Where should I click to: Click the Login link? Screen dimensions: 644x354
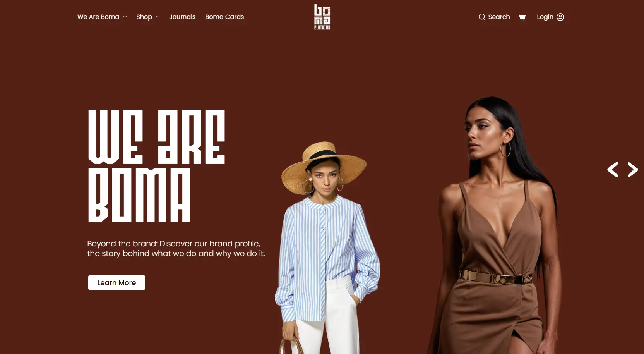pyautogui.click(x=545, y=17)
